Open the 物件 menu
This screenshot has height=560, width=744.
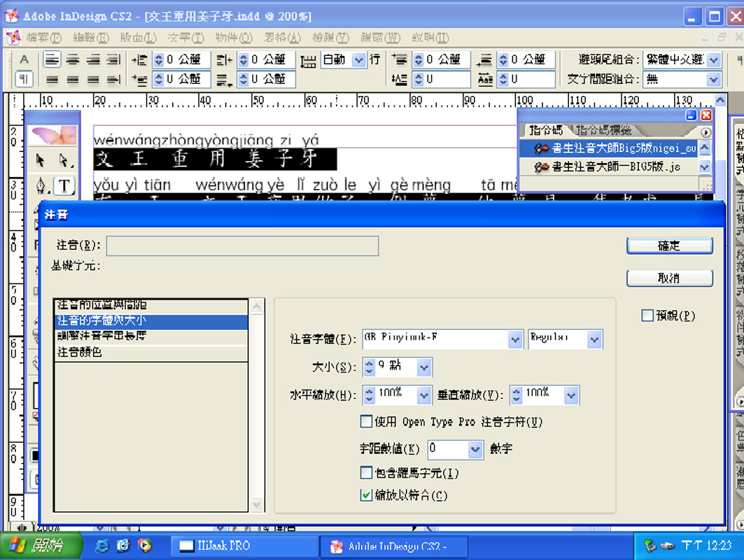point(234,38)
